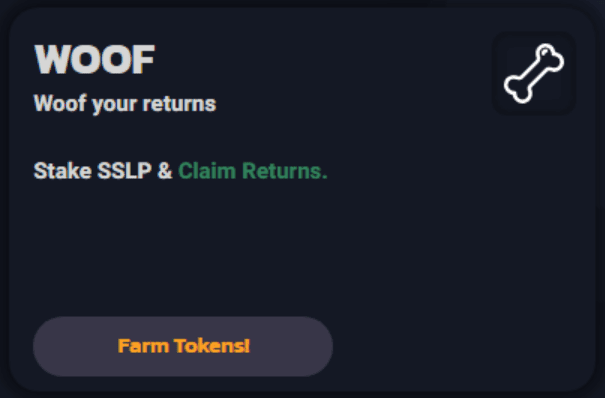Click the white bone icon
The width and height of the screenshot is (605, 398).
[x=534, y=73]
